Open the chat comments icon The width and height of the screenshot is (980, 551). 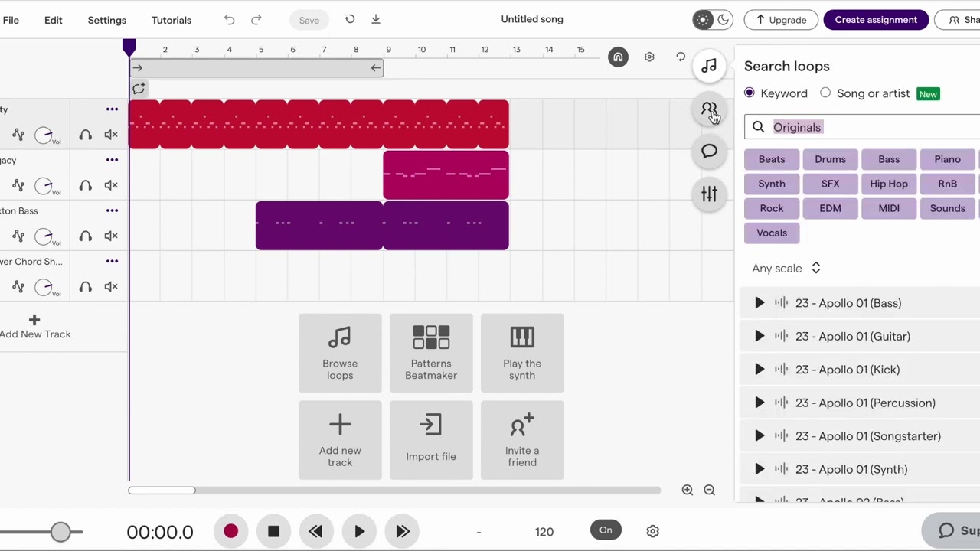tap(709, 152)
